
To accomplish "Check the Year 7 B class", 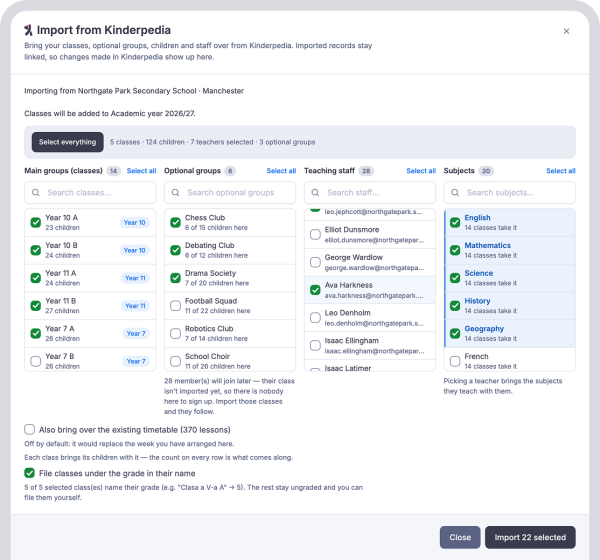I will click(36, 361).
